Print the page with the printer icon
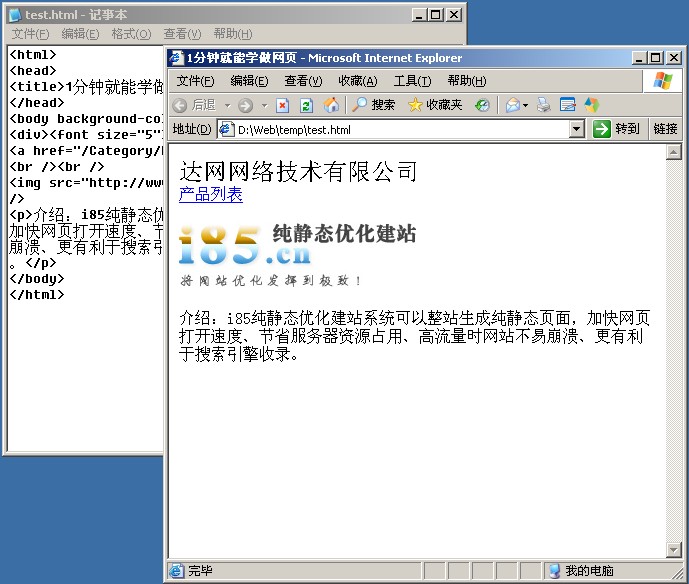The image size is (689, 584). (x=544, y=105)
